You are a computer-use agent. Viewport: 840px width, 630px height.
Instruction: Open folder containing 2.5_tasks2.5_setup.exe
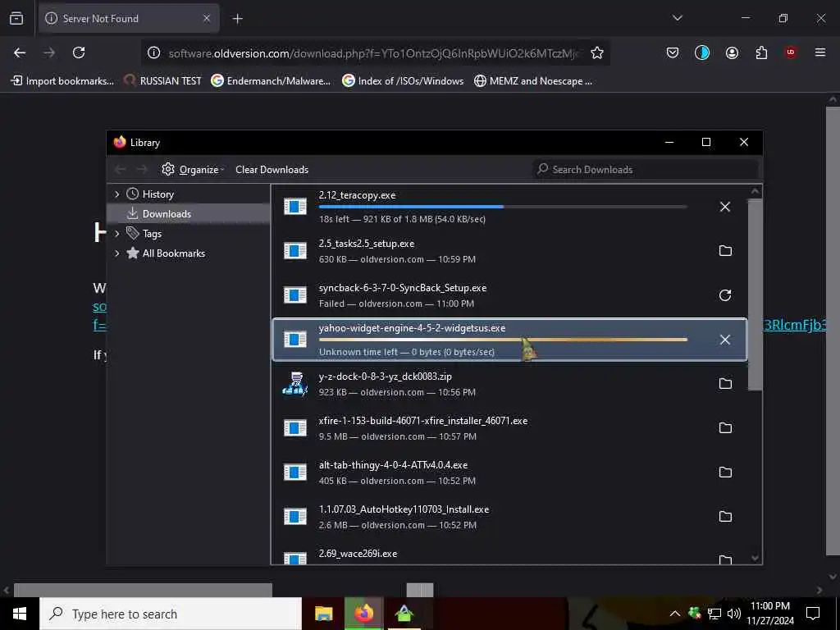coord(725,251)
